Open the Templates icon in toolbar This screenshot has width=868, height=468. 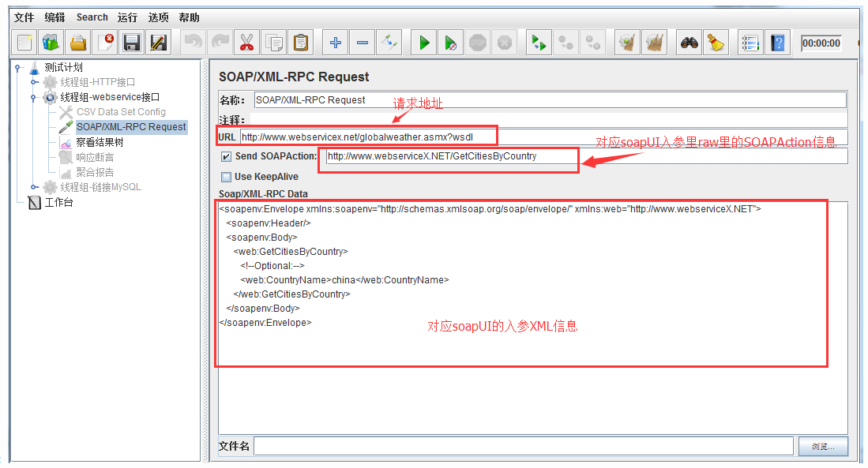coord(51,43)
